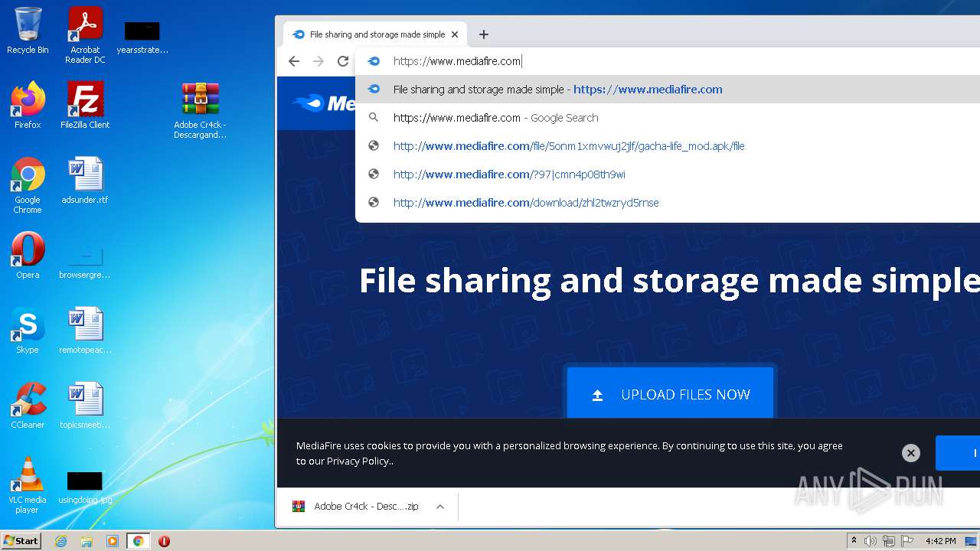Switch to Chrome taskbar button

(139, 541)
